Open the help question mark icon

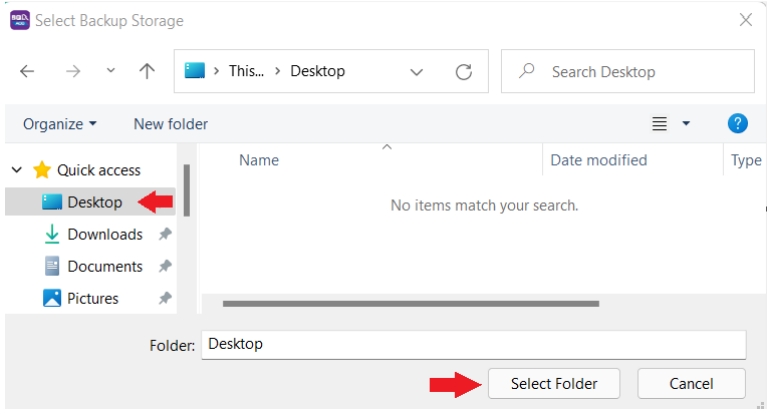[737, 124]
